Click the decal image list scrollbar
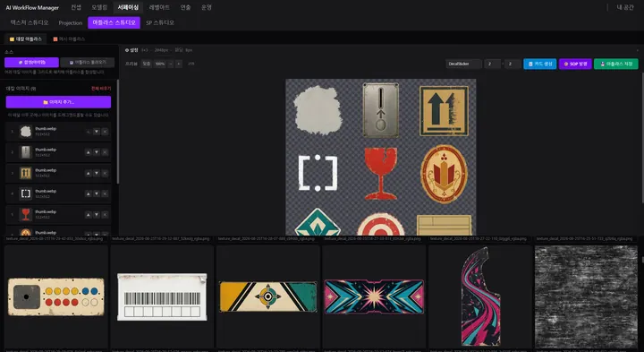The height and width of the screenshot is (352, 644). (118, 132)
